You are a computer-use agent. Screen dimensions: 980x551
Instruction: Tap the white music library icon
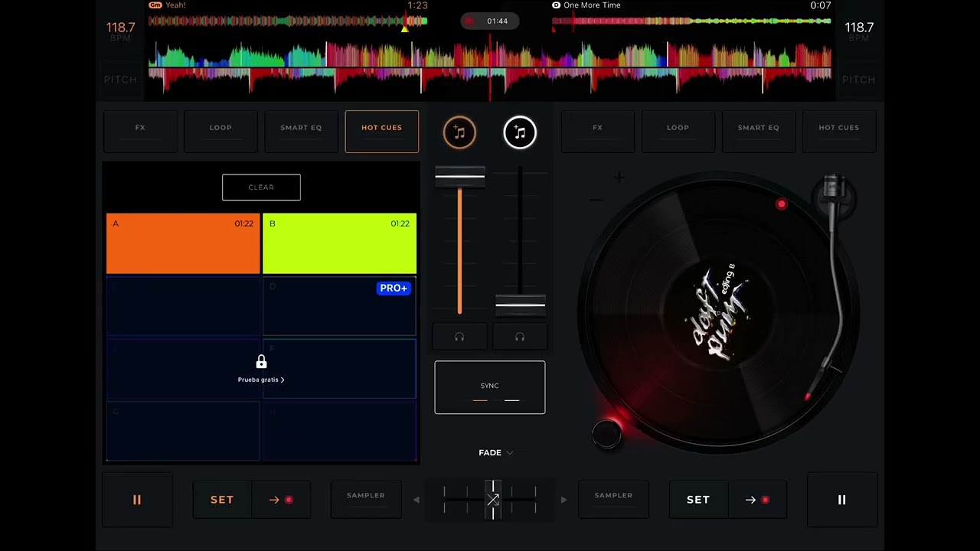point(520,132)
